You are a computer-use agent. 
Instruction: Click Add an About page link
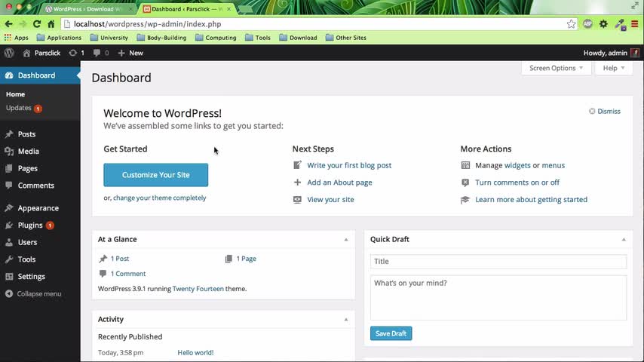[339, 183]
